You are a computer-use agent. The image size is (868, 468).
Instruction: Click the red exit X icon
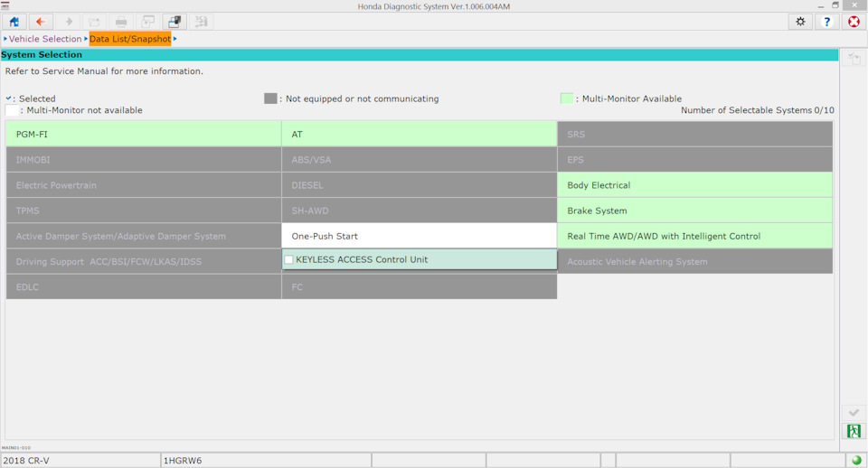(854, 22)
